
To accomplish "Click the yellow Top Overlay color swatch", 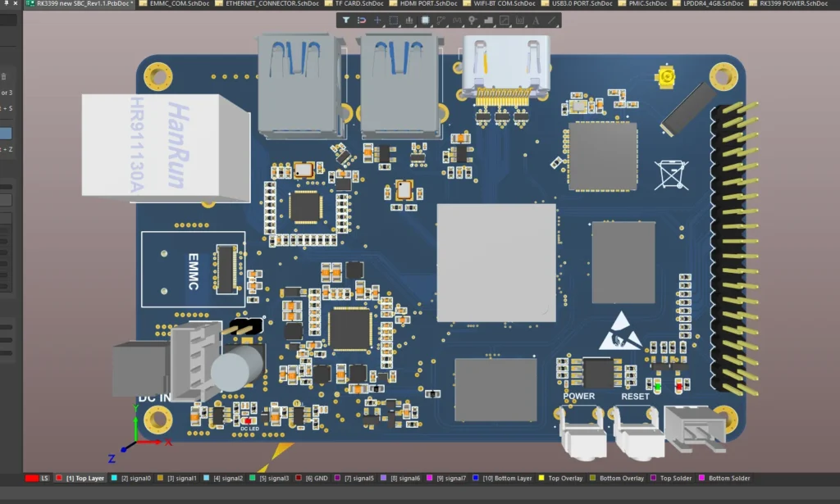I will tap(541, 478).
